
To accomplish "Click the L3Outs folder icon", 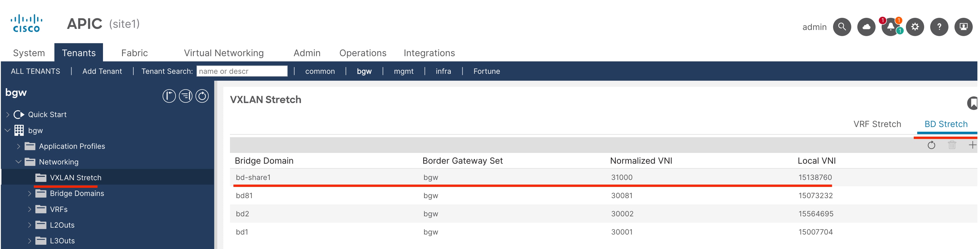I will (x=41, y=241).
